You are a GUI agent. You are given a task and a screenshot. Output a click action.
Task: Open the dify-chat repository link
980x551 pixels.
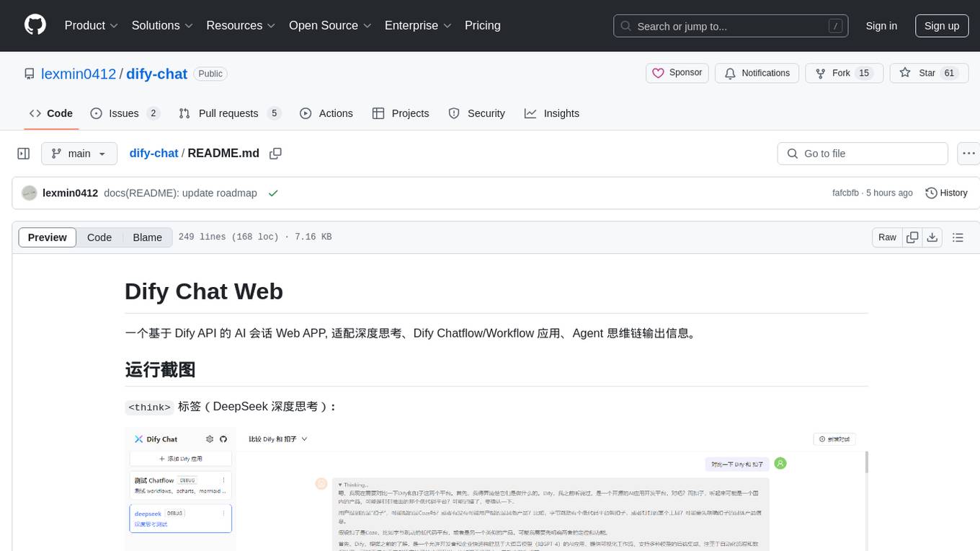point(157,74)
